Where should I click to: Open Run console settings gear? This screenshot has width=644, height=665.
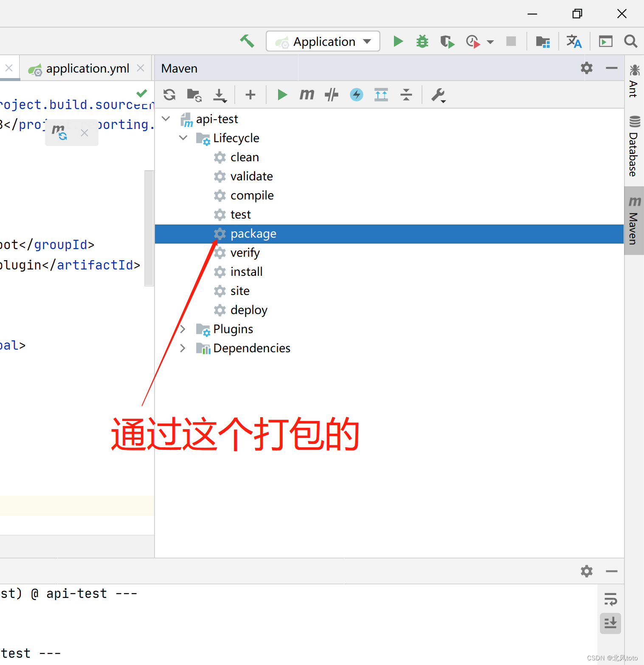click(587, 571)
